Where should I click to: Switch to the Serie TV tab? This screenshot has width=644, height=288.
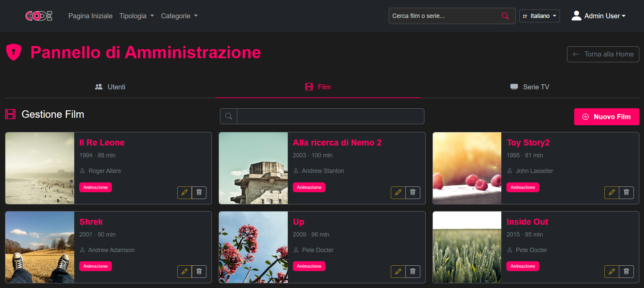point(530,87)
